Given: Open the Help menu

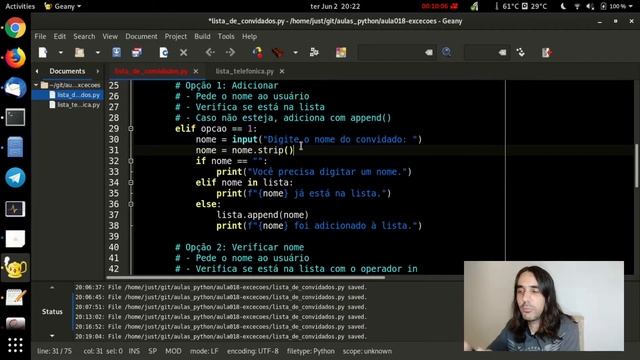Looking at the screenshot, I should coord(249,36).
